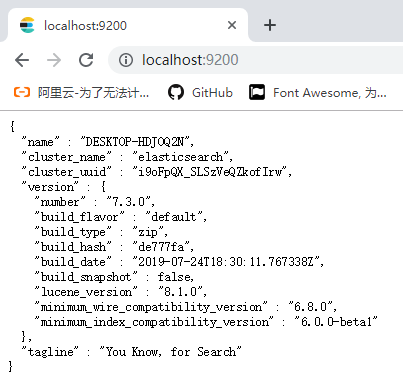The image size is (403, 387).
Task: Close the localhost:9200 tab
Action: 232,25
